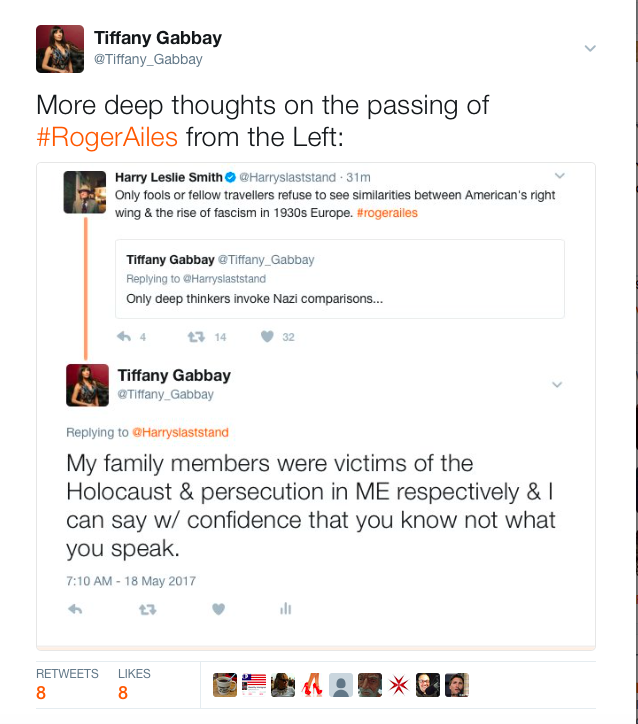Follow the #rogerailes hashtag in quoted tweet
The height and width of the screenshot is (724, 638).
click(387, 213)
